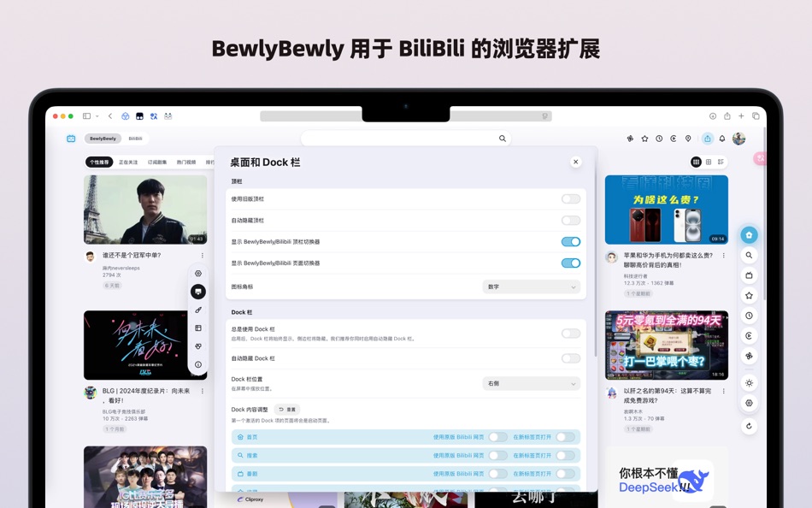Open the user avatar menu

coord(739,139)
